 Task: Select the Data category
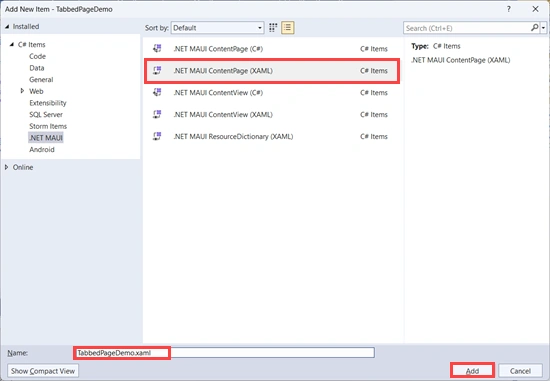coord(37,68)
